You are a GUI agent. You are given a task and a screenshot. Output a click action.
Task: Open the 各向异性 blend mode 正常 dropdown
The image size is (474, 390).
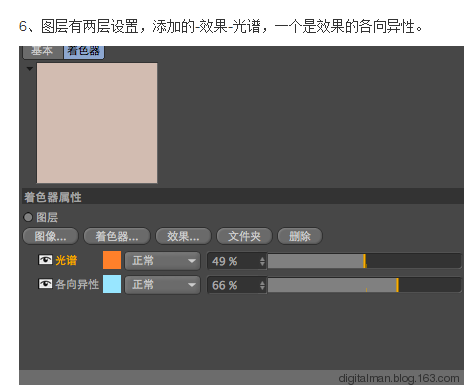[x=162, y=285]
